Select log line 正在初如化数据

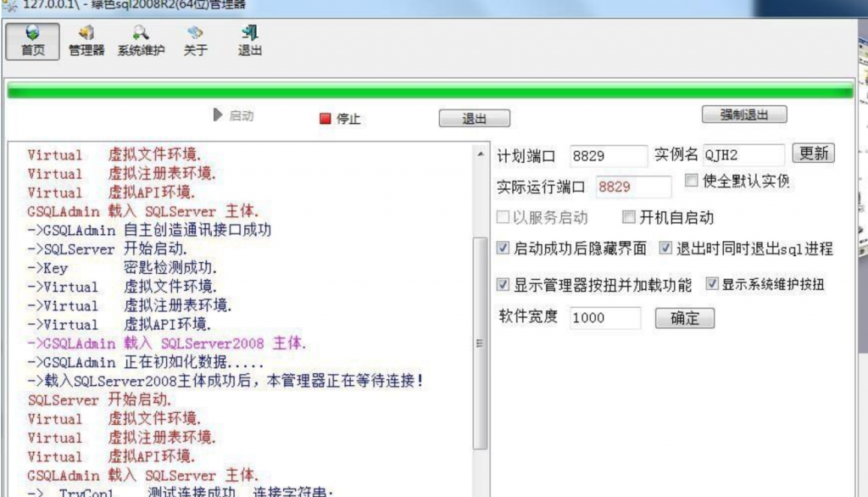click(146, 362)
